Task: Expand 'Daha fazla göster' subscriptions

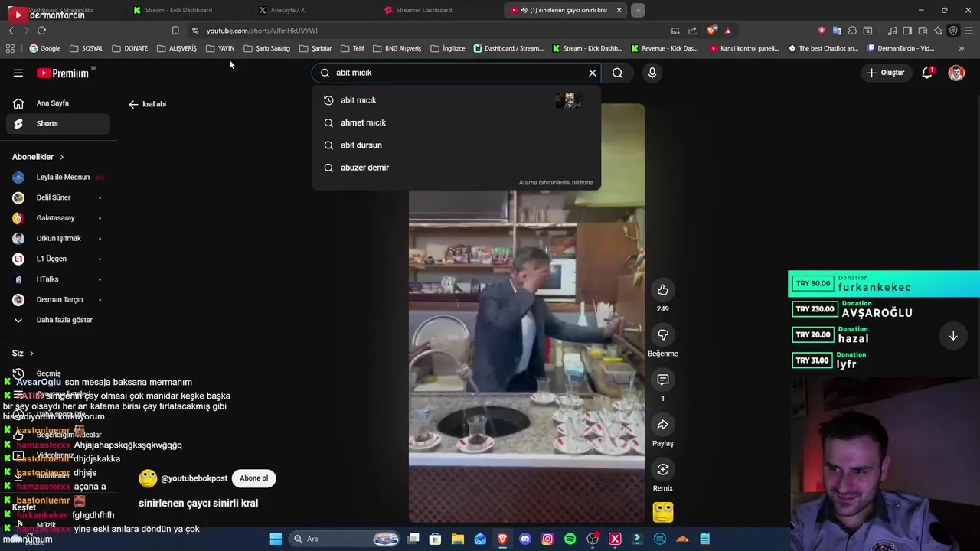Action: (x=58, y=320)
